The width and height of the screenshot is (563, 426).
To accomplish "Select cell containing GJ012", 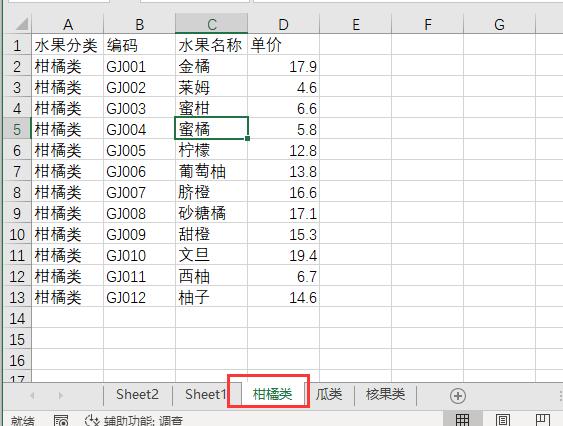I will click(139, 297).
